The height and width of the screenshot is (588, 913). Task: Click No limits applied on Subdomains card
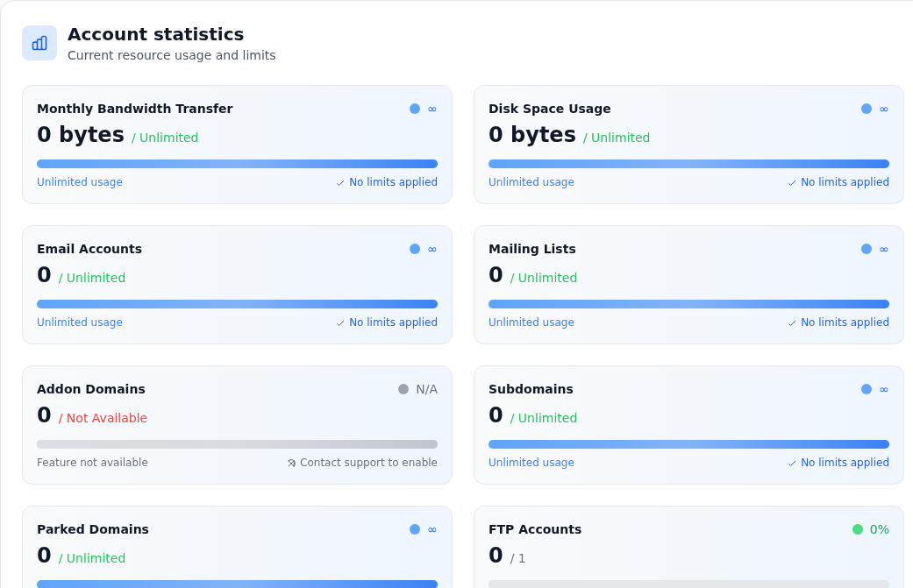click(845, 463)
